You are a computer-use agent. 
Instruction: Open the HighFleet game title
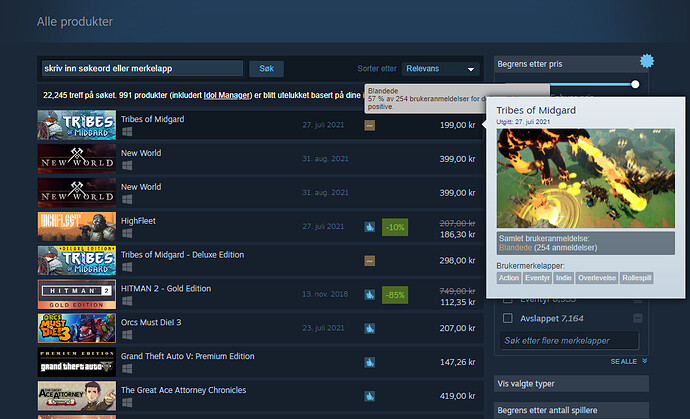pos(138,221)
